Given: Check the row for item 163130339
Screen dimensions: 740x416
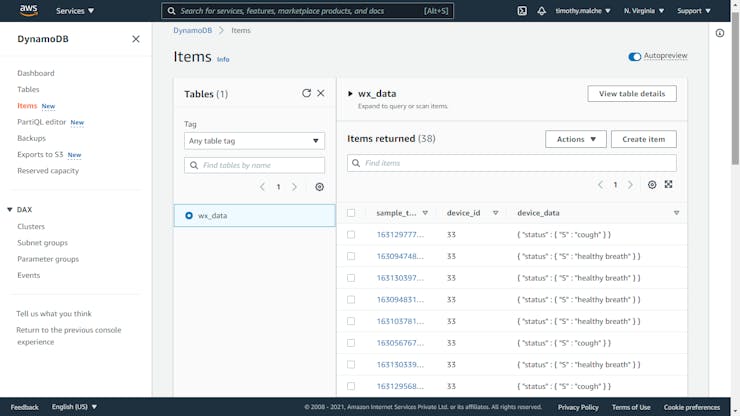Looking at the screenshot, I should pyautogui.click(x=351, y=365).
